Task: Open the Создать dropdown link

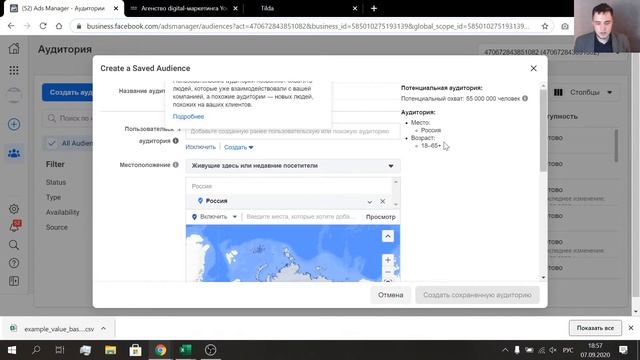Action: (238, 147)
